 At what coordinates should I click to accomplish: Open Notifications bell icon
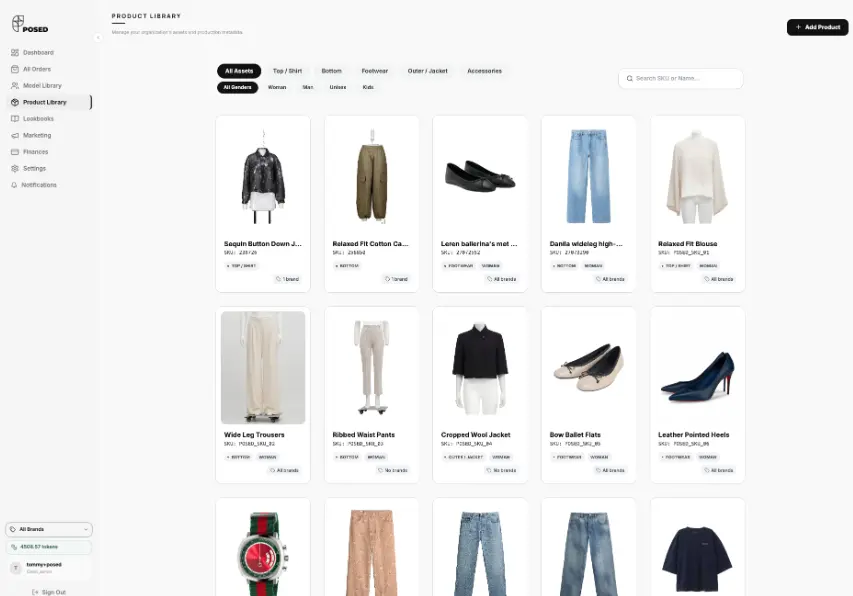[x=14, y=185]
